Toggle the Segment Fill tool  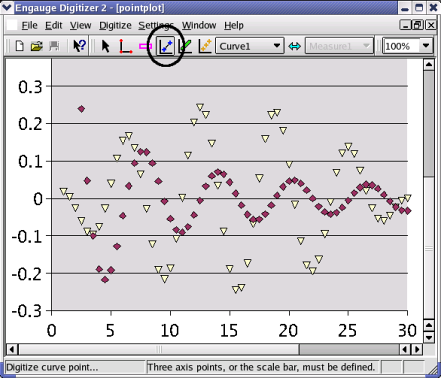click(185, 46)
